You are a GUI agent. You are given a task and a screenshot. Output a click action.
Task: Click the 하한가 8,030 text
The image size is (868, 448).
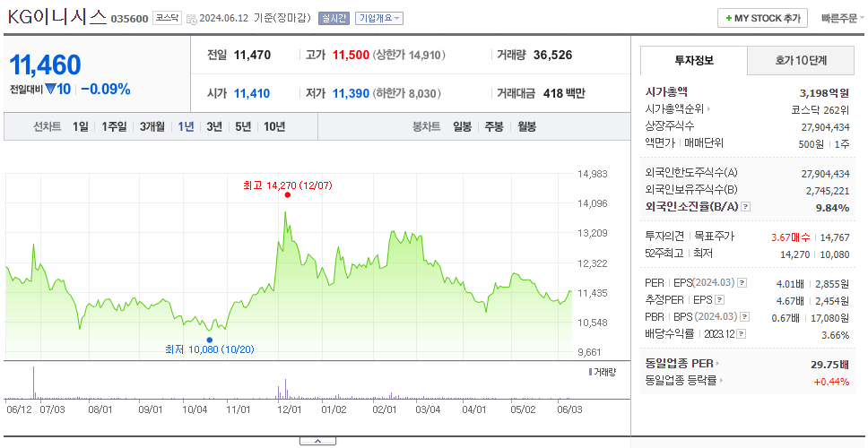pyautogui.click(x=406, y=93)
